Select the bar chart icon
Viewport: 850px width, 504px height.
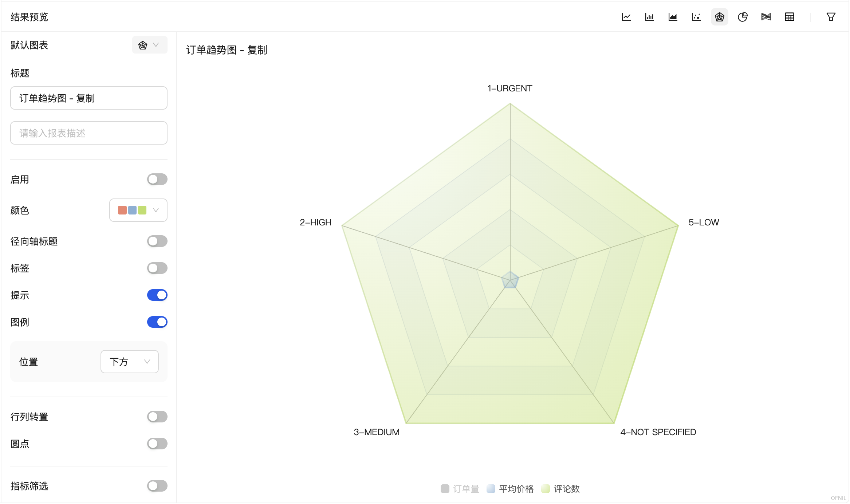(x=649, y=17)
